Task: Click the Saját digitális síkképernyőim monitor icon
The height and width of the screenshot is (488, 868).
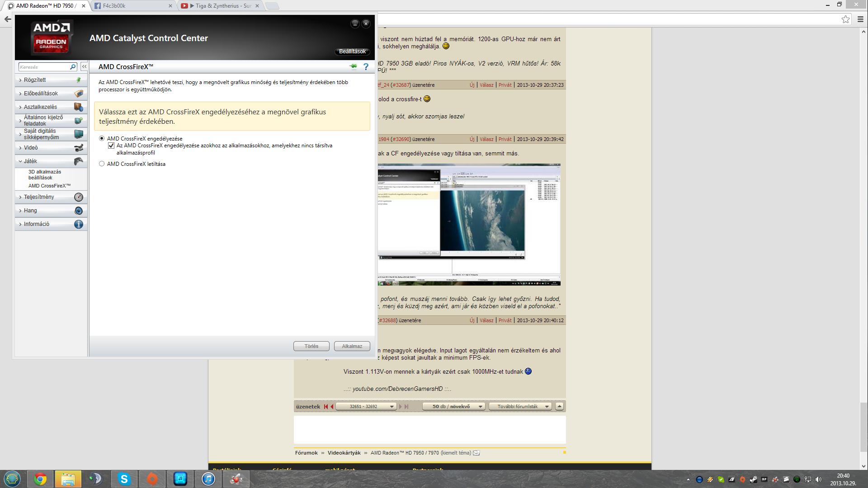Action: point(79,134)
